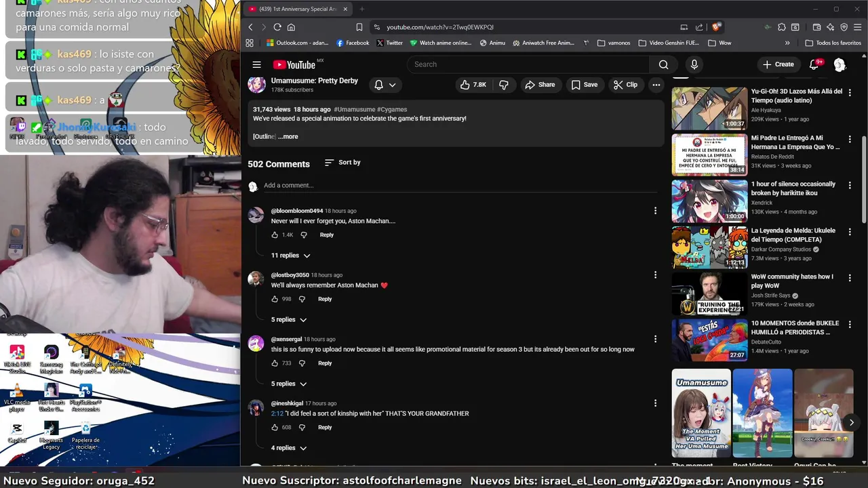Open VLC media player desktop icon

[x=17, y=397]
